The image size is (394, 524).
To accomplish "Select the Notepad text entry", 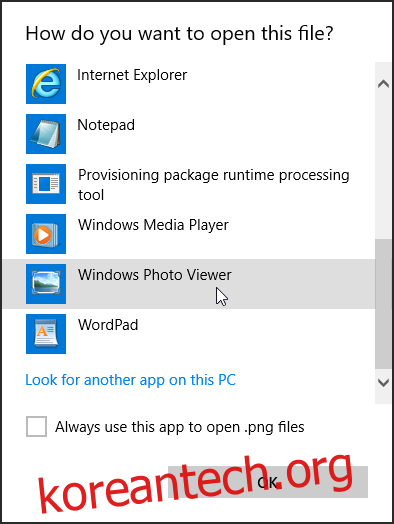I will click(x=106, y=125).
